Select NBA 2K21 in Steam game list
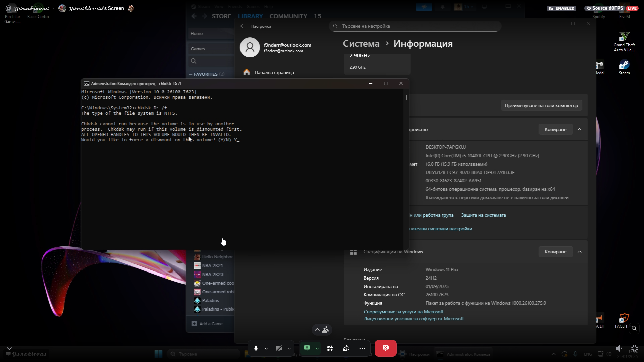Image resolution: width=644 pixels, height=362 pixels. 209,266
